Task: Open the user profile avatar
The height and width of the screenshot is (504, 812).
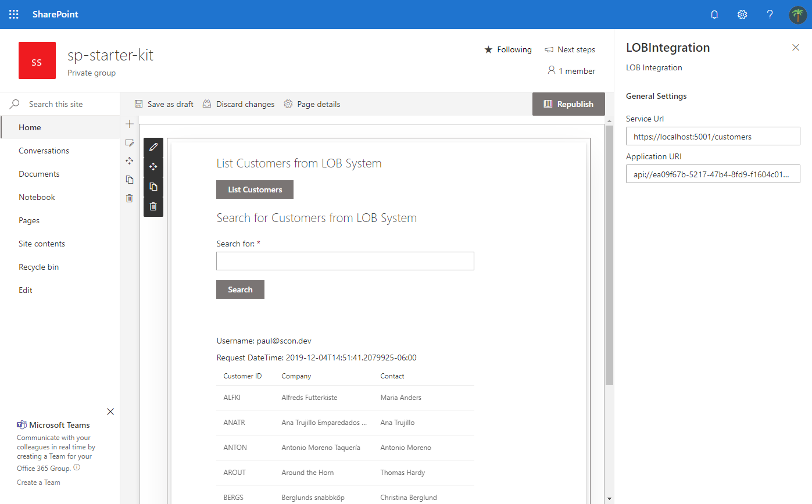Action: 797,15
